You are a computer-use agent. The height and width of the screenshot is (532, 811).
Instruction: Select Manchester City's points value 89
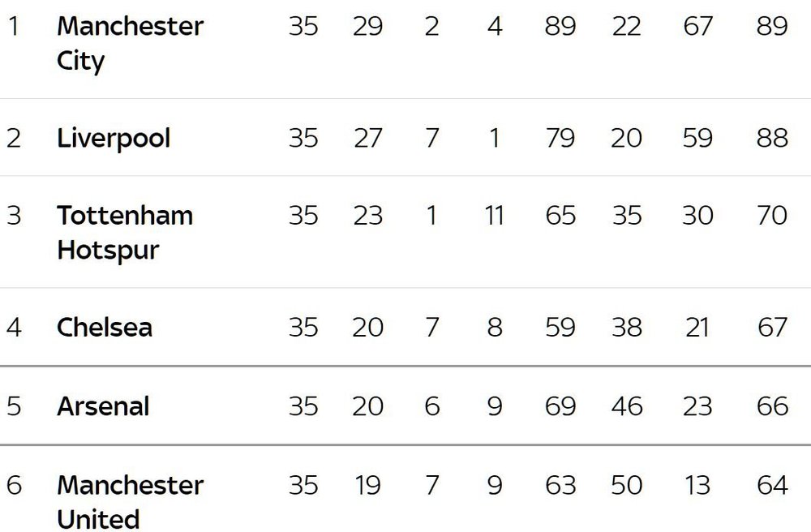point(772,26)
